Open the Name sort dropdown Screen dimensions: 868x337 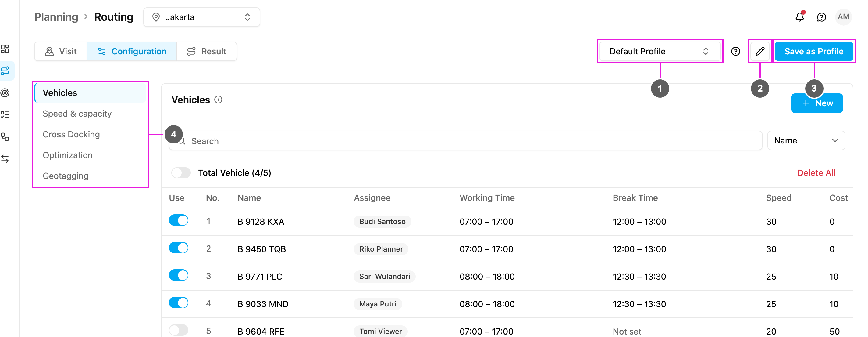[806, 140]
